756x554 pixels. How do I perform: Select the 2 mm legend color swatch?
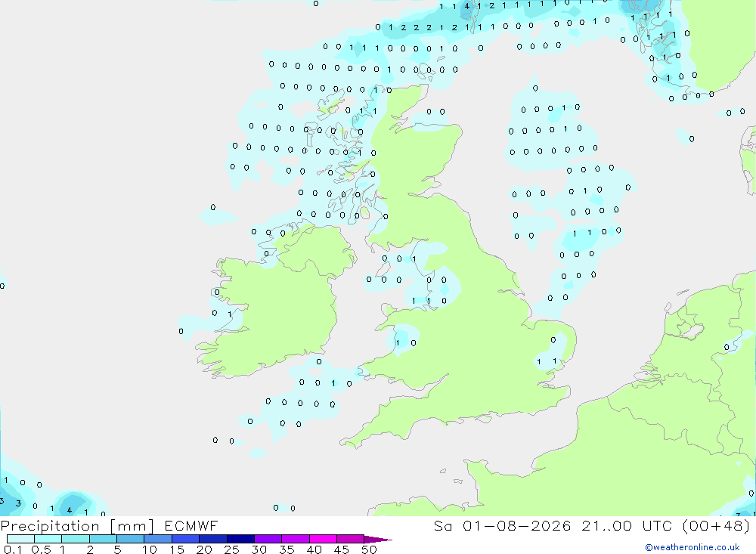pyautogui.click(x=103, y=539)
